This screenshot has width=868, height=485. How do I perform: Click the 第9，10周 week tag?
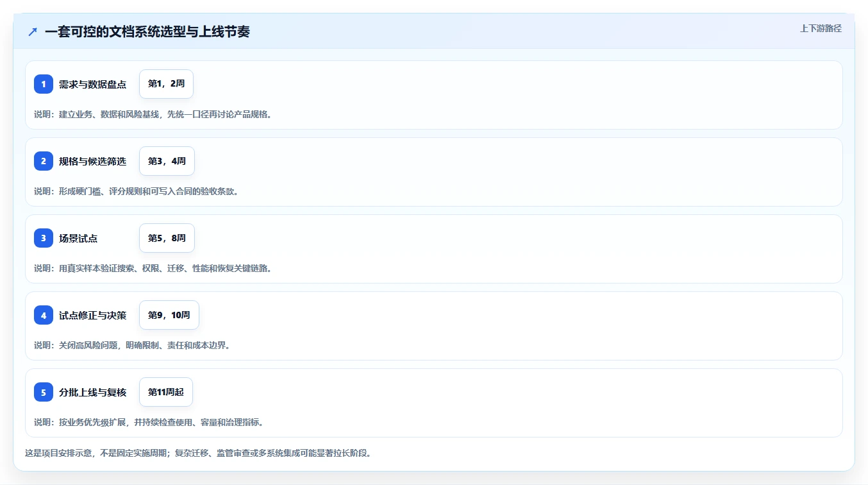pyautogui.click(x=169, y=315)
